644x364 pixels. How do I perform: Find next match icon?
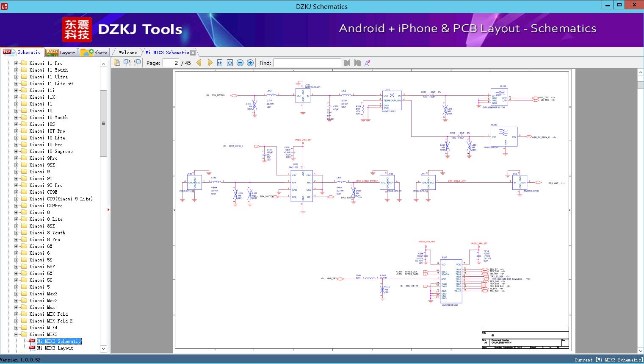tap(357, 63)
